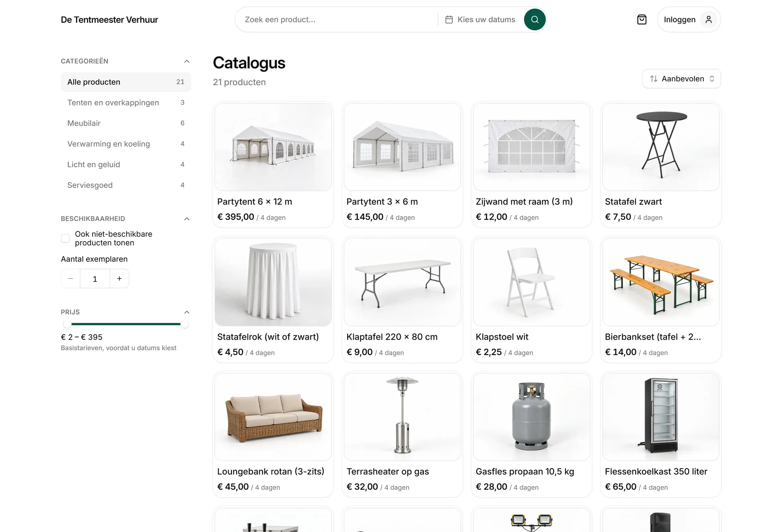This screenshot has height=532, width=782.
Task: Collapse the Beschikbaarheid section chevron
Action: pos(187,219)
